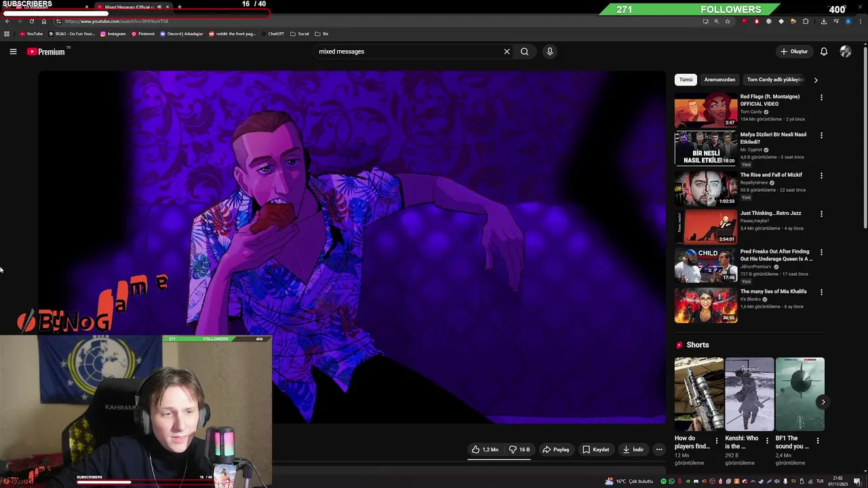Open options for Red Flags video

821,98
